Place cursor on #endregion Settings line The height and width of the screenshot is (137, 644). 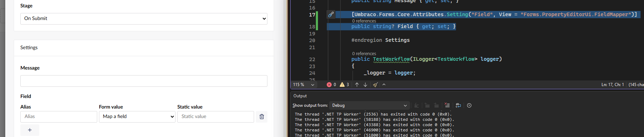pos(380,40)
